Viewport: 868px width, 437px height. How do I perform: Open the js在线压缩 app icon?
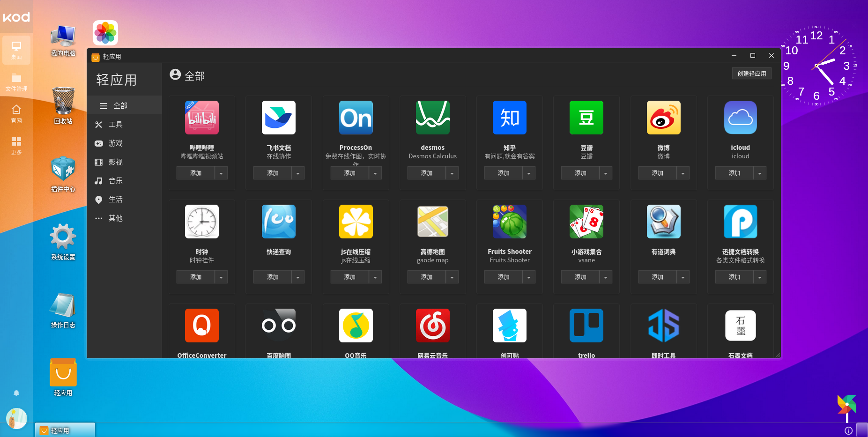(356, 222)
